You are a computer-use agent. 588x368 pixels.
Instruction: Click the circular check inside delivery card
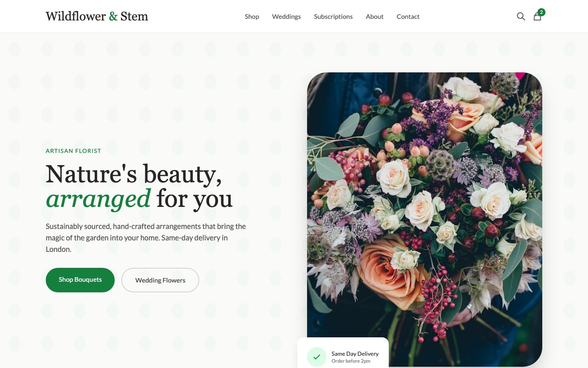click(317, 357)
